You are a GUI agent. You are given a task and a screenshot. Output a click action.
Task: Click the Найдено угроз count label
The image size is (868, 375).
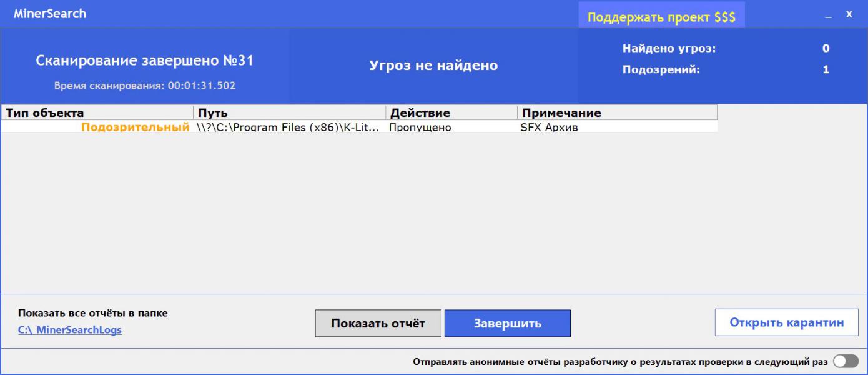coord(669,49)
